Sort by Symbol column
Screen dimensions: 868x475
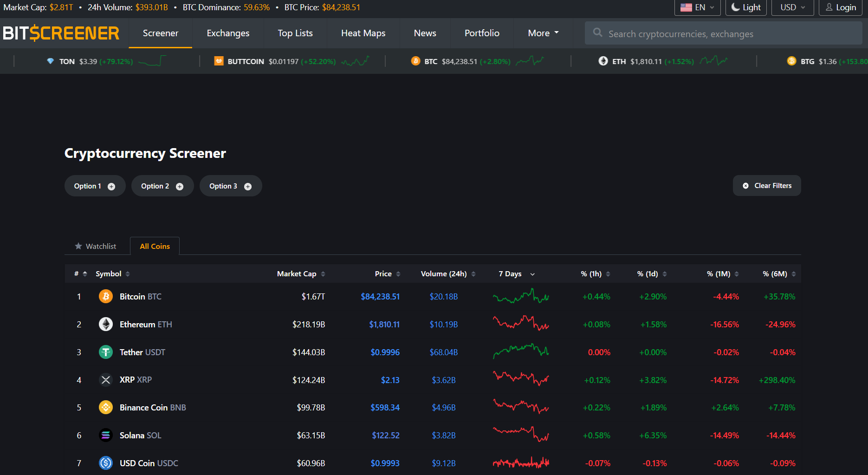(113, 274)
